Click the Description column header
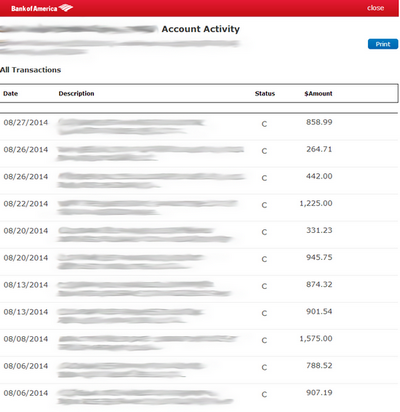The width and height of the screenshot is (400, 412). click(76, 94)
